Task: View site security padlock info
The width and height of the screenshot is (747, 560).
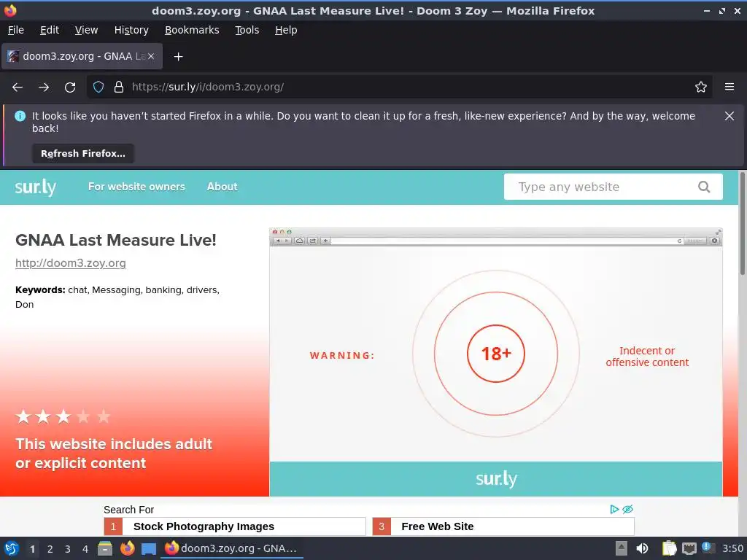Action: point(119,87)
